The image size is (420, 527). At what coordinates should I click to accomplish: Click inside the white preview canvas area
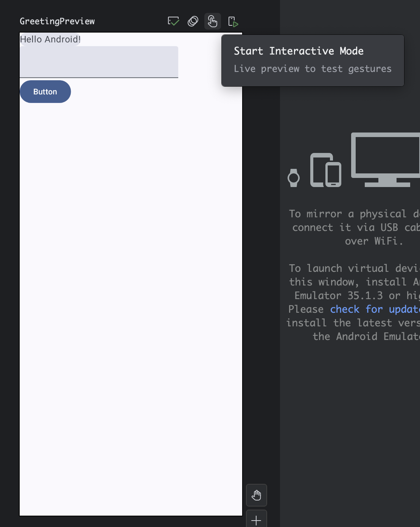point(131,303)
